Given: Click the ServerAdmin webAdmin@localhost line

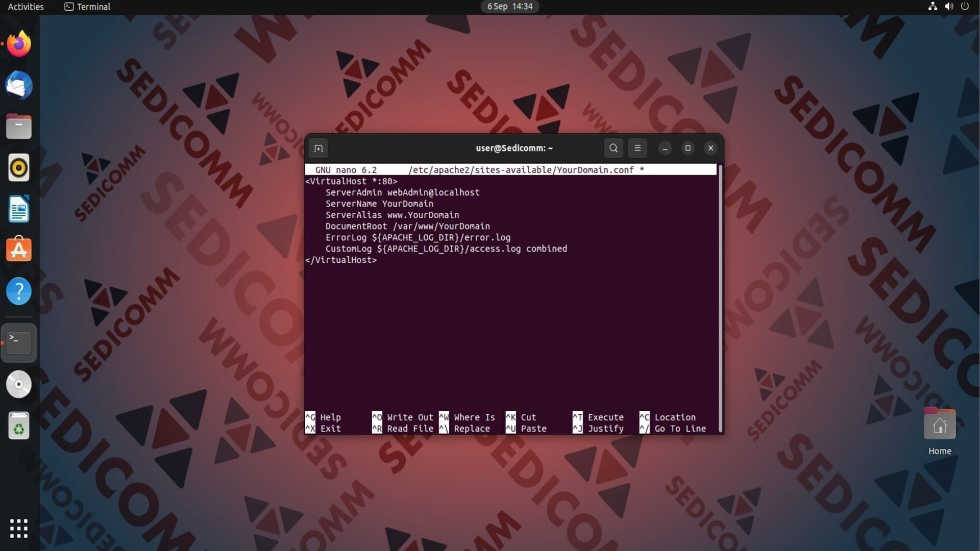Looking at the screenshot, I should [402, 192].
